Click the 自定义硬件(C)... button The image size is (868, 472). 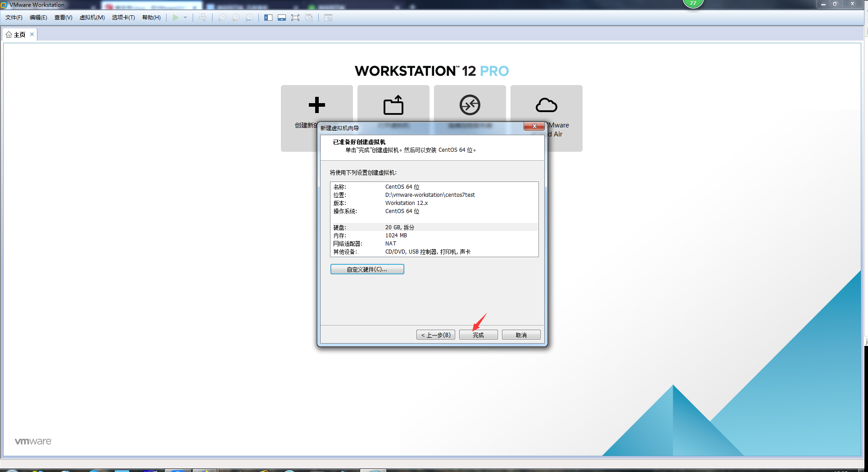[x=367, y=269]
